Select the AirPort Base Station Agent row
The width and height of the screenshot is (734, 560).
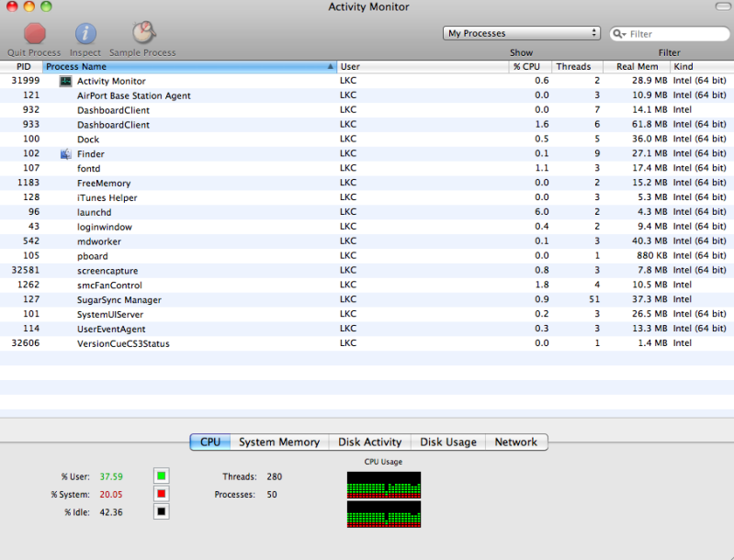click(x=367, y=95)
